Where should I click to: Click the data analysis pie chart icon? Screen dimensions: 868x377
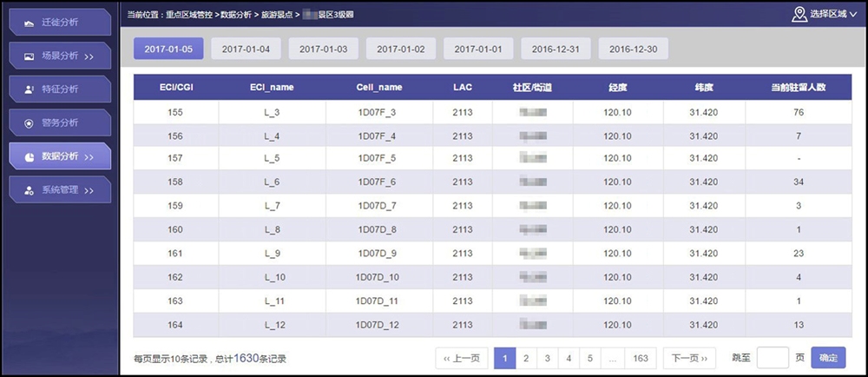(x=30, y=156)
